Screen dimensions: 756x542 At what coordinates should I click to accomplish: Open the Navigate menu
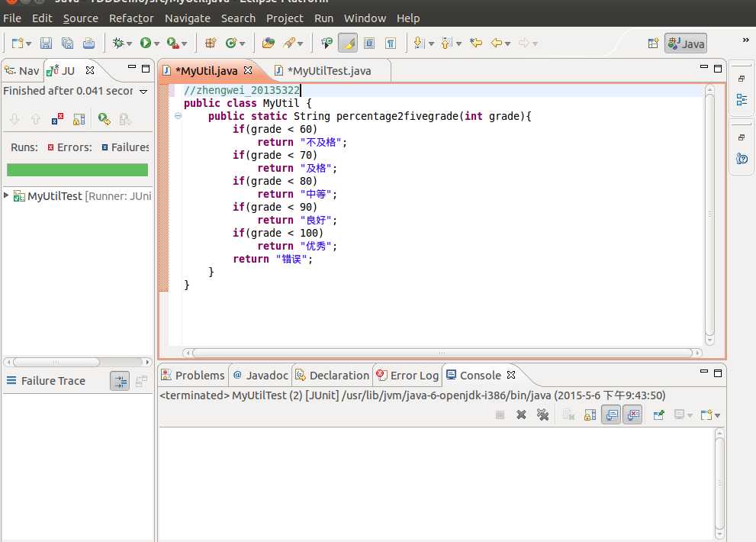188,18
